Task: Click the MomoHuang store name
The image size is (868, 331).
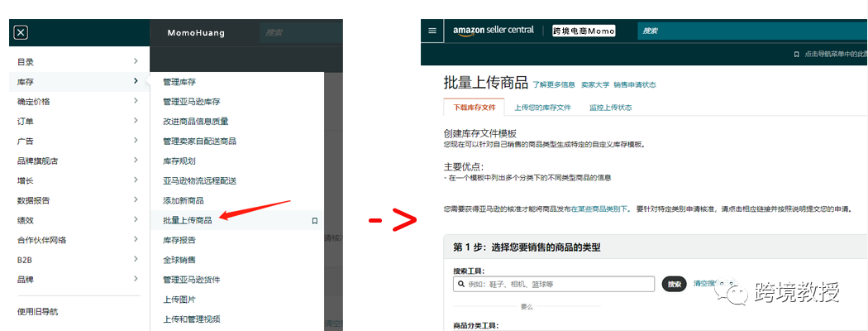Action: 196,33
